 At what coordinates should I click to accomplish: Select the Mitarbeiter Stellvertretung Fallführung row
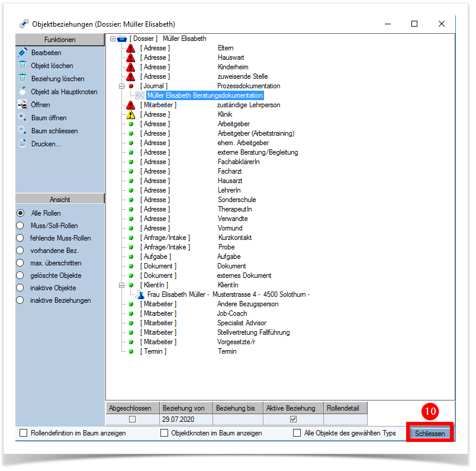coord(215,332)
